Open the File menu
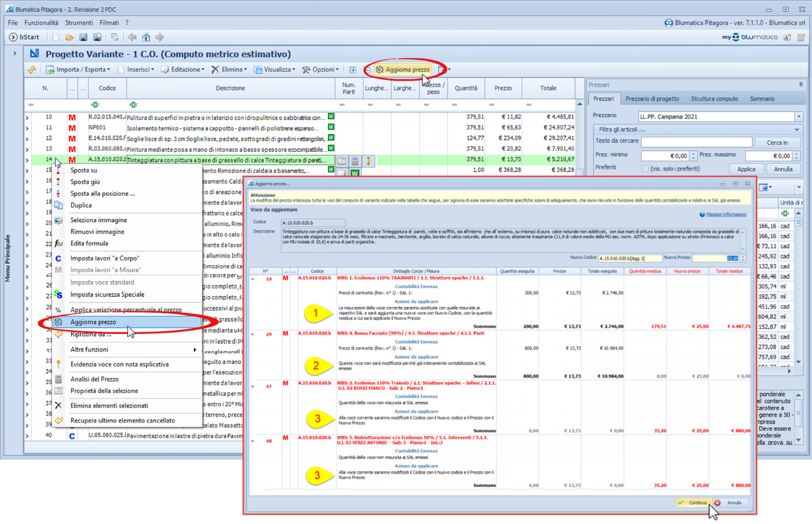This screenshot has height=524, width=812. click(x=13, y=23)
